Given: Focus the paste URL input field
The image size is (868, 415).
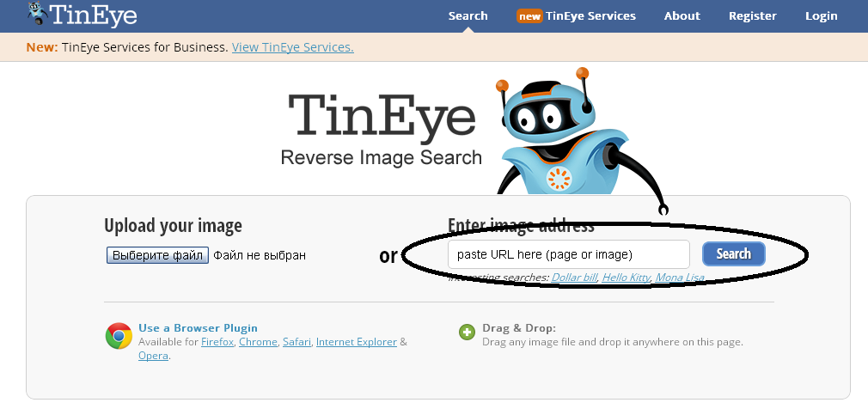Looking at the screenshot, I should coord(568,254).
